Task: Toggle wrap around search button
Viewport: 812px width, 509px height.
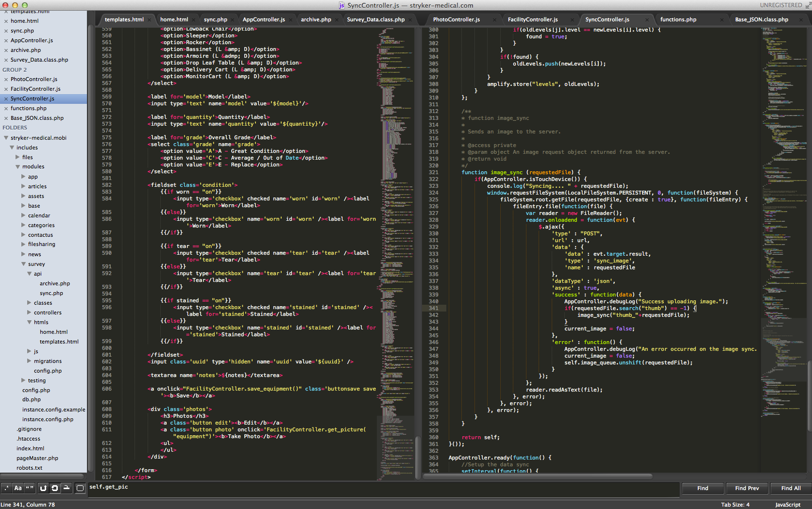Action: [x=55, y=488]
